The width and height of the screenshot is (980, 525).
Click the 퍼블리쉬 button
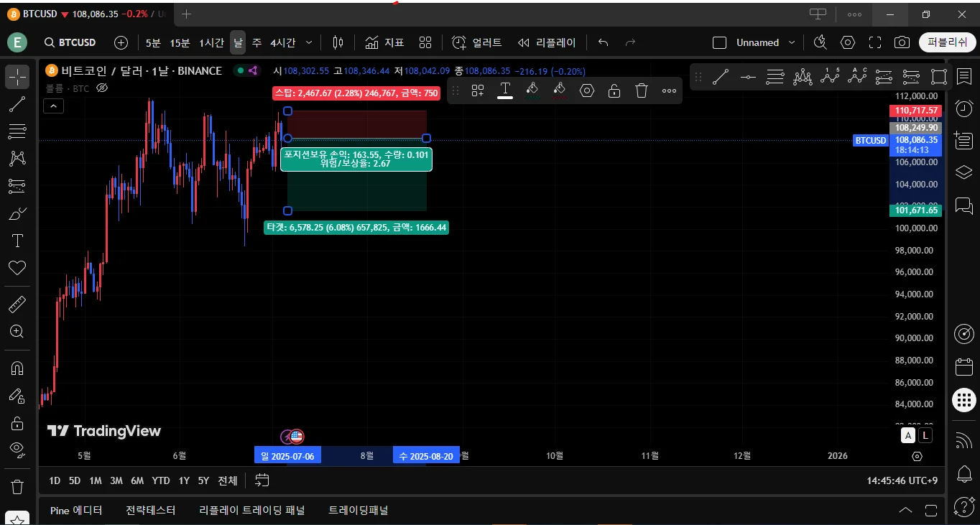tap(948, 43)
